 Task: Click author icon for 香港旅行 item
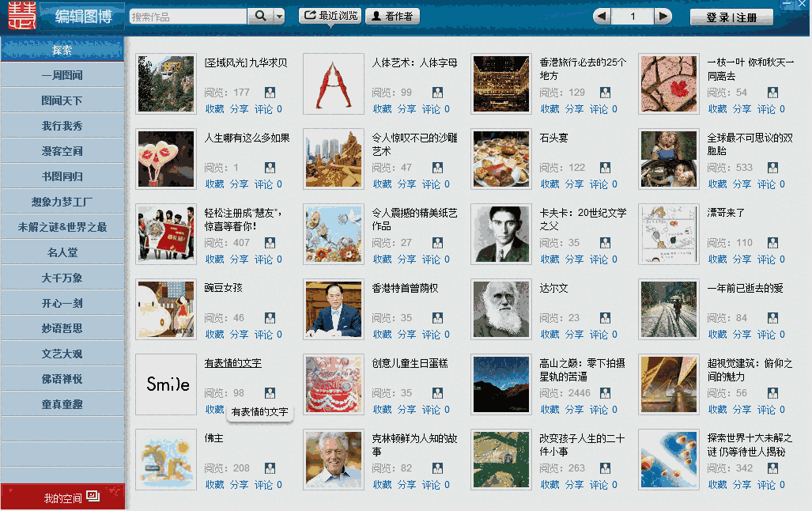(x=606, y=93)
